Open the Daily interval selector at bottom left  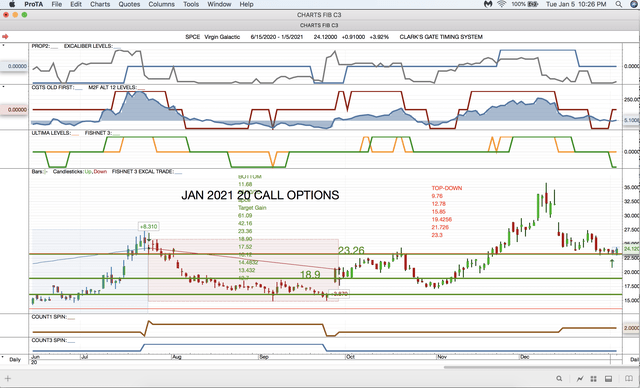(15, 359)
